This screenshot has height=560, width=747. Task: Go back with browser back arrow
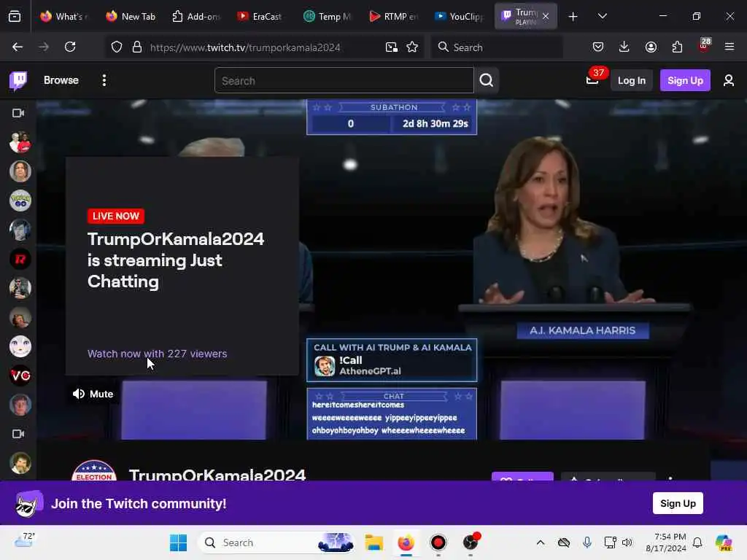coord(18,47)
